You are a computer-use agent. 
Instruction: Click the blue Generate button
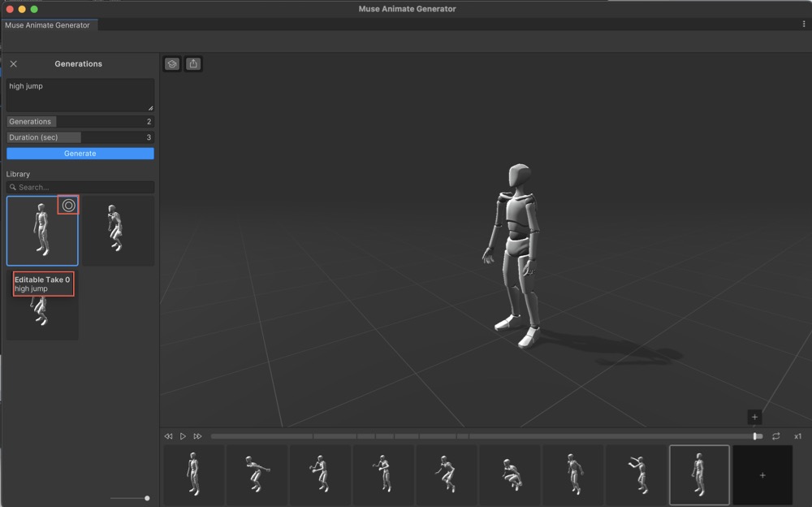[80, 154]
